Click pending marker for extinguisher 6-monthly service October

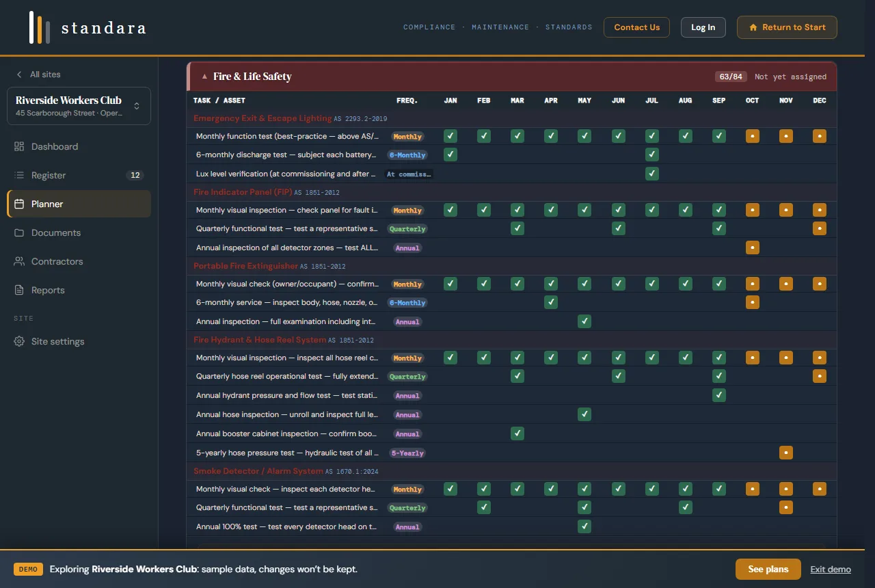coord(752,302)
